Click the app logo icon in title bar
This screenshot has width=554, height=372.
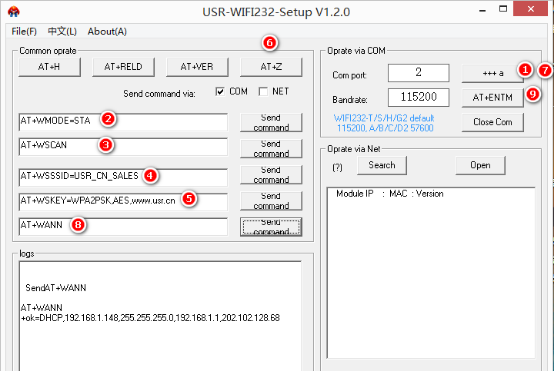pos(14,12)
